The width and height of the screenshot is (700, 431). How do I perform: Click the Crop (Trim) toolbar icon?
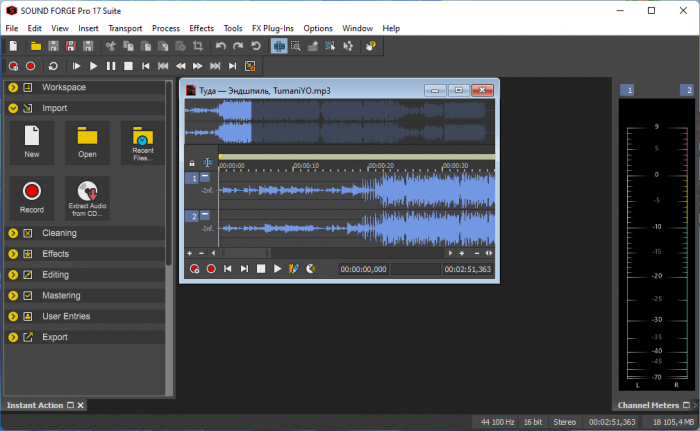(198, 46)
